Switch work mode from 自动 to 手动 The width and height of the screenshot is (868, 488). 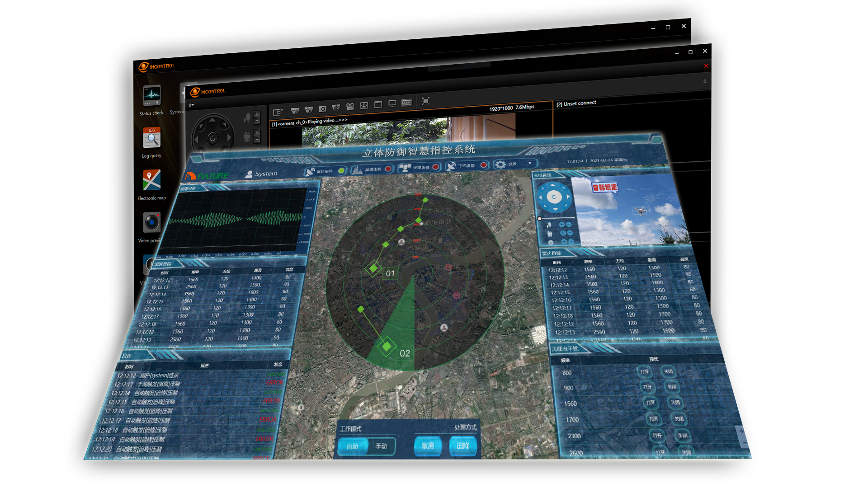381,446
